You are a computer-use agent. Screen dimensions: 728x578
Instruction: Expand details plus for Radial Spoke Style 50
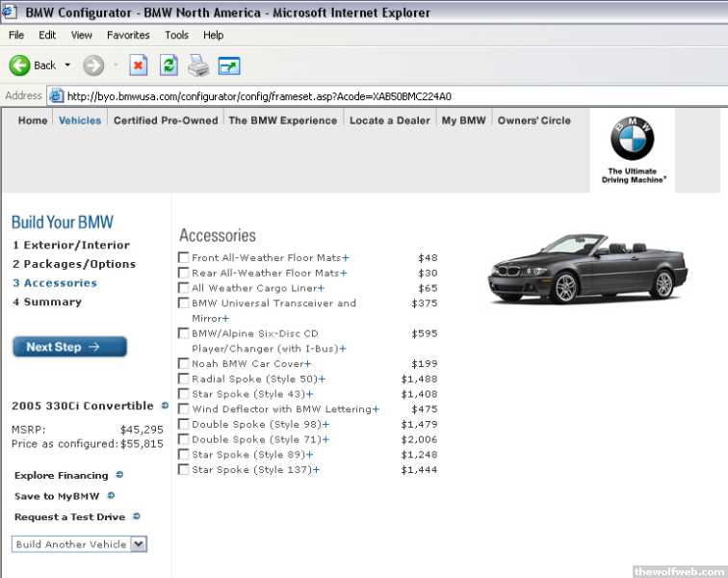point(321,380)
